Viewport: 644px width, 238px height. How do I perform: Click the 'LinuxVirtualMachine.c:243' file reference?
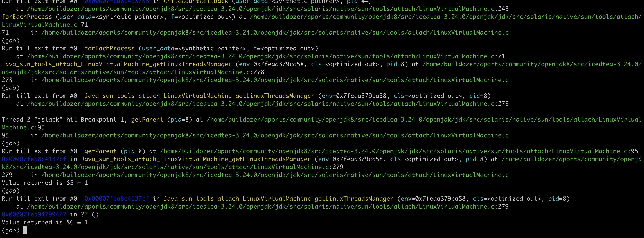(463, 9)
